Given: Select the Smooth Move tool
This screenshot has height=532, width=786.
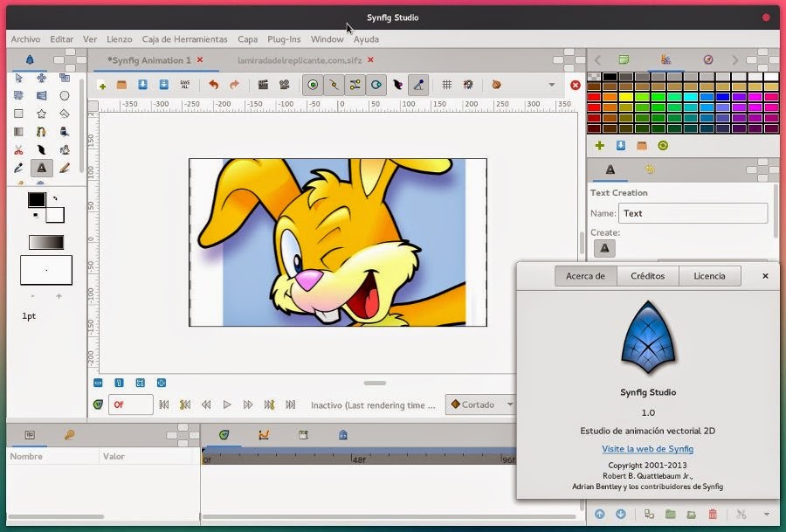Looking at the screenshot, I should click(x=42, y=78).
